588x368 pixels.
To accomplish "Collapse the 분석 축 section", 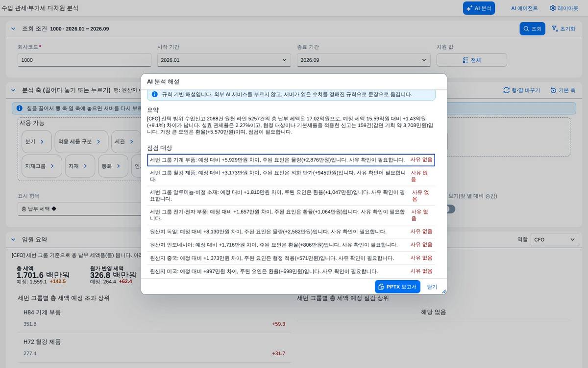I will (x=13, y=90).
